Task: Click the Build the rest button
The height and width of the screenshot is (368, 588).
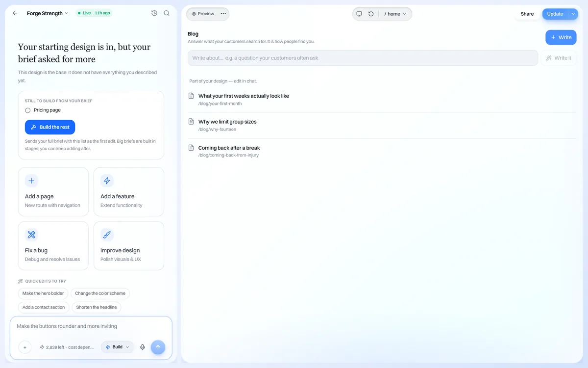Action: [50, 127]
